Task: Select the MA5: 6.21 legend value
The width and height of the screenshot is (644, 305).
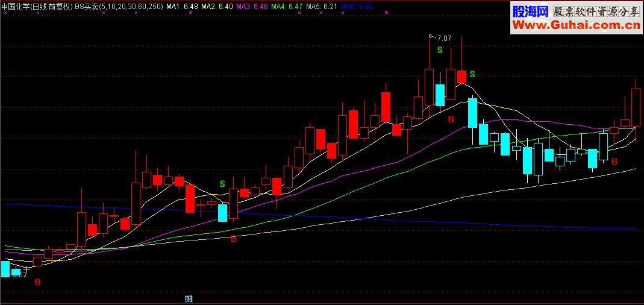Action: [322, 7]
